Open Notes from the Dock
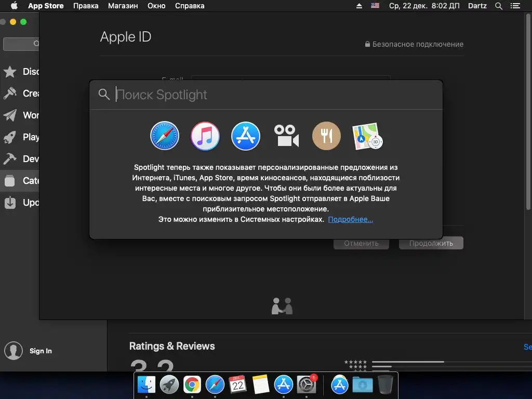Viewport: 532px width, 399px height. pyautogui.click(x=261, y=385)
